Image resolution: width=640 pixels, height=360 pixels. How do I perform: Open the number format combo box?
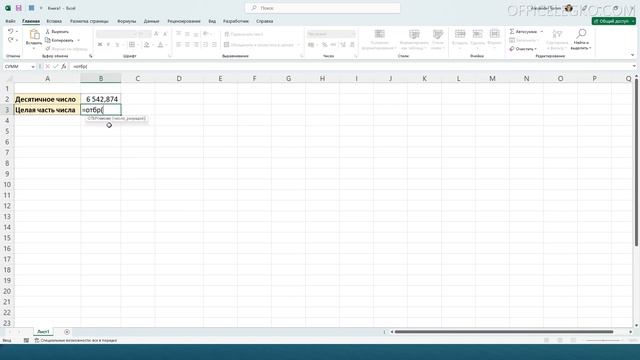pos(331,34)
